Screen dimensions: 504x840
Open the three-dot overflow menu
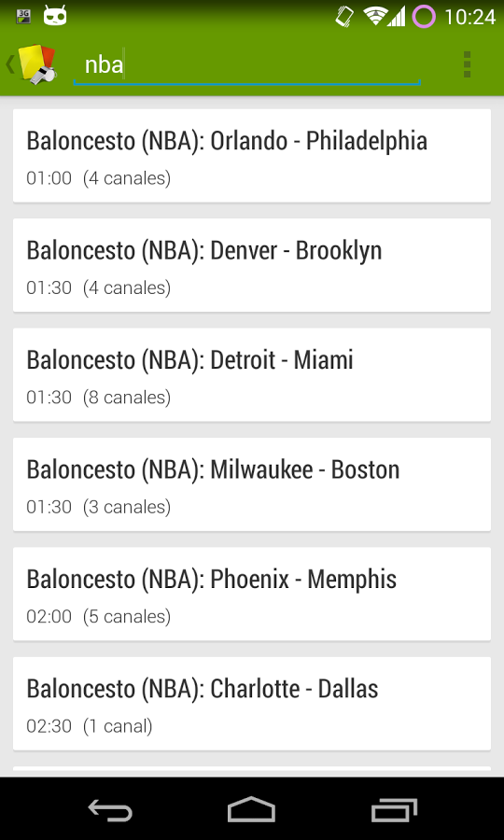click(x=467, y=64)
